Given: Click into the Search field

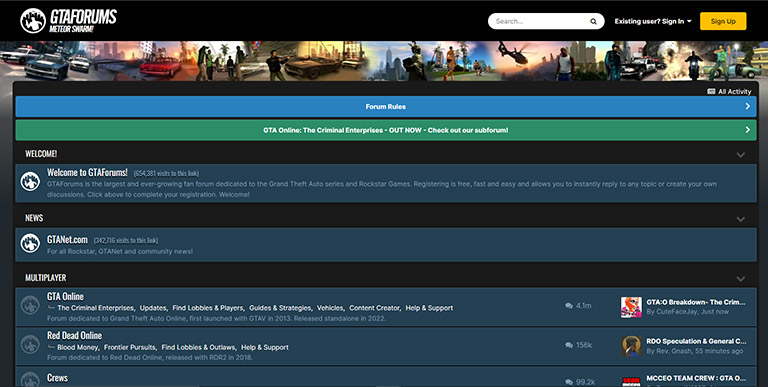Looking at the screenshot, I should (541, 22).
